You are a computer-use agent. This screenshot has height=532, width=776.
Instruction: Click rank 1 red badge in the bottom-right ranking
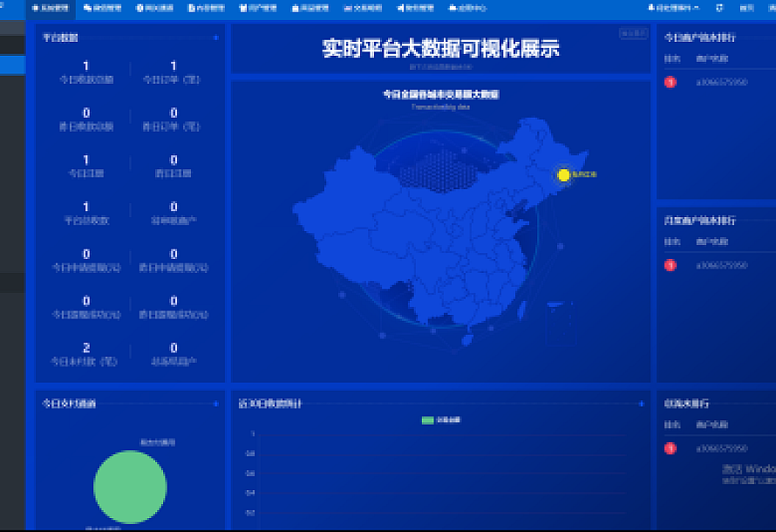[670, 448]
